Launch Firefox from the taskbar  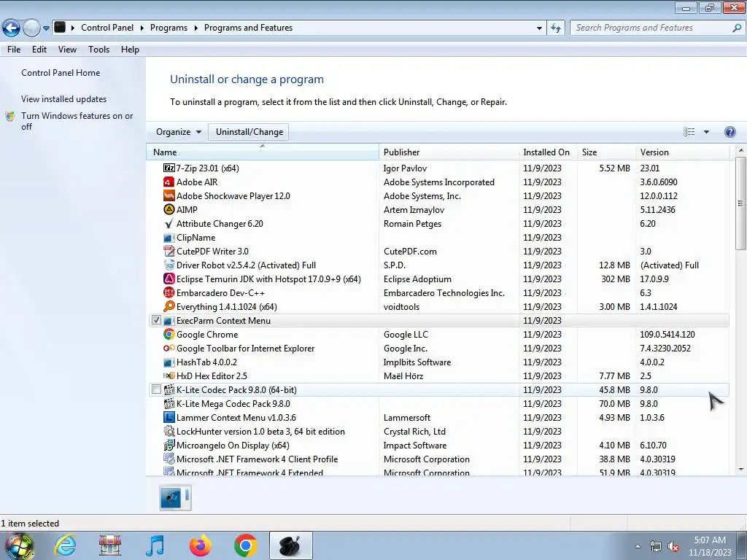(201, 545)
